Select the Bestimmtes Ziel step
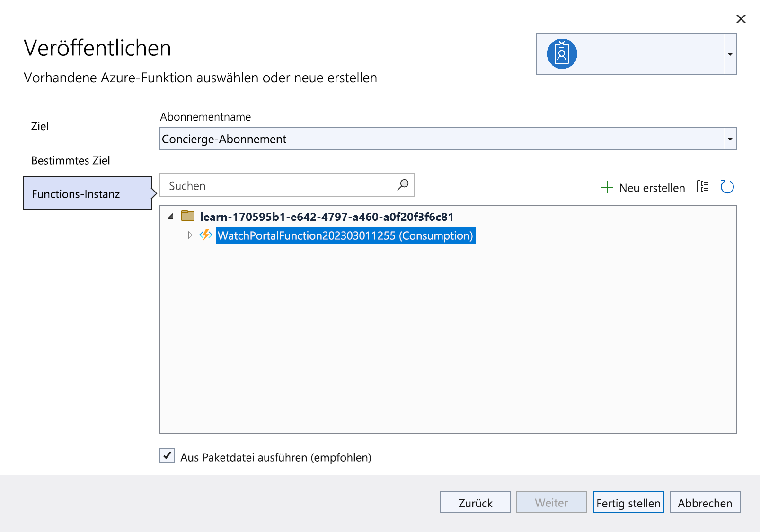Screen dimensions: 760x532 coord(71,160)
